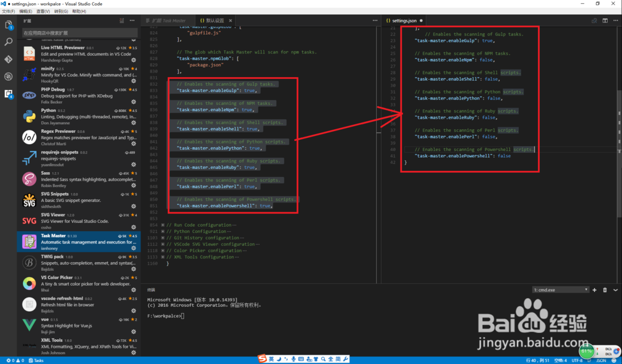
Task: Open the 查看(V) menu
Action: [44, 11]
